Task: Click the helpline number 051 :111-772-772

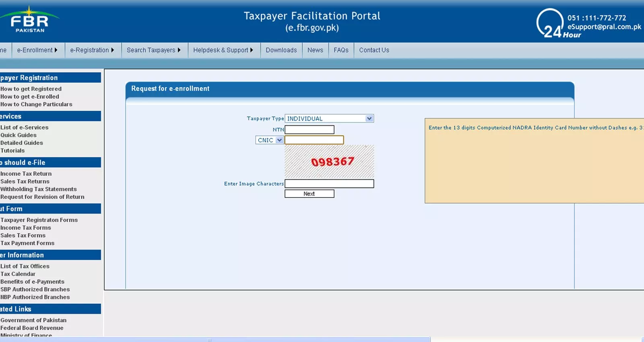Action: click(597, 18)
